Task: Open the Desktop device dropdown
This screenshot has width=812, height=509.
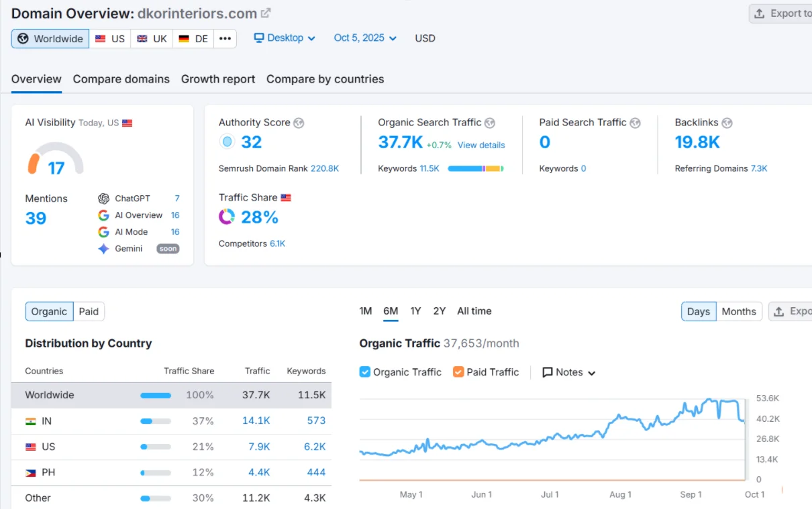Action: [285, 38]
